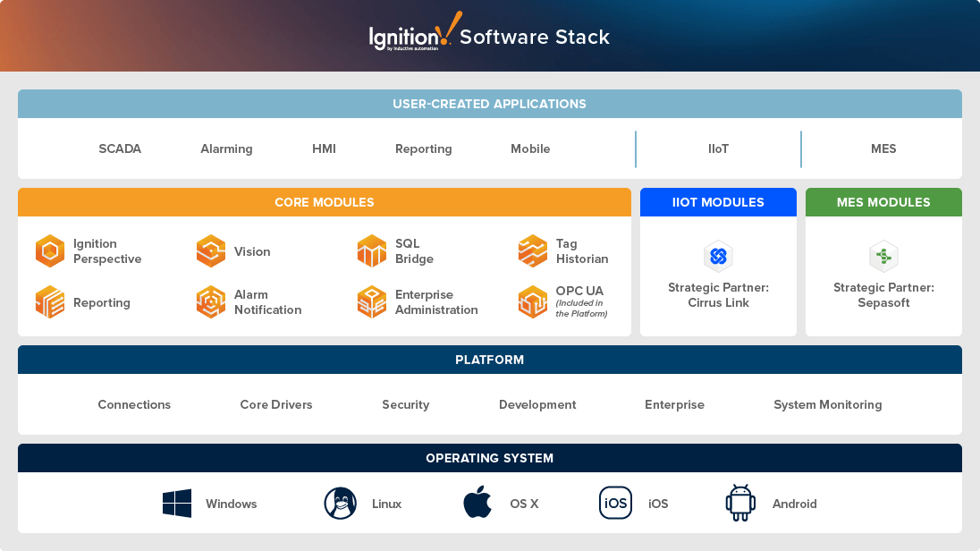
Task: Click the Android robot icon
Action: click(x=740, y=504)
